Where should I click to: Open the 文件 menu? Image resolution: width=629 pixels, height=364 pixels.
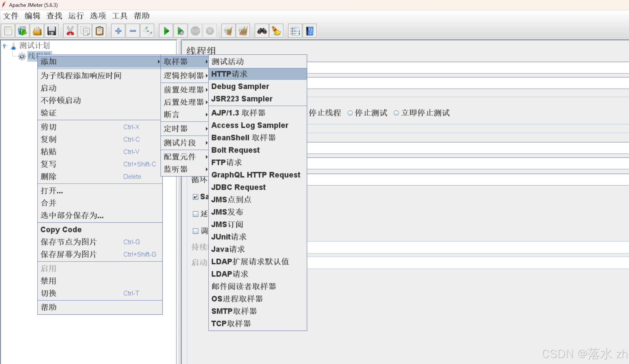point(11,16)
